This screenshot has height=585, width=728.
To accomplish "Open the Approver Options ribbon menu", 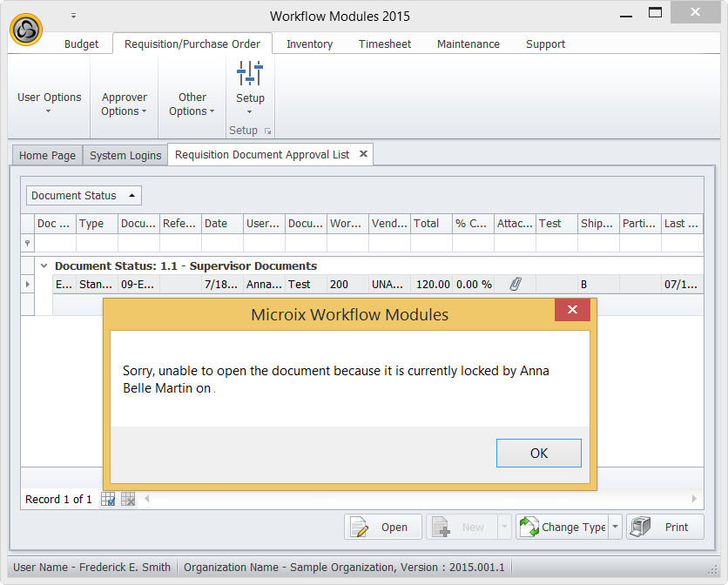I will 124,104.
